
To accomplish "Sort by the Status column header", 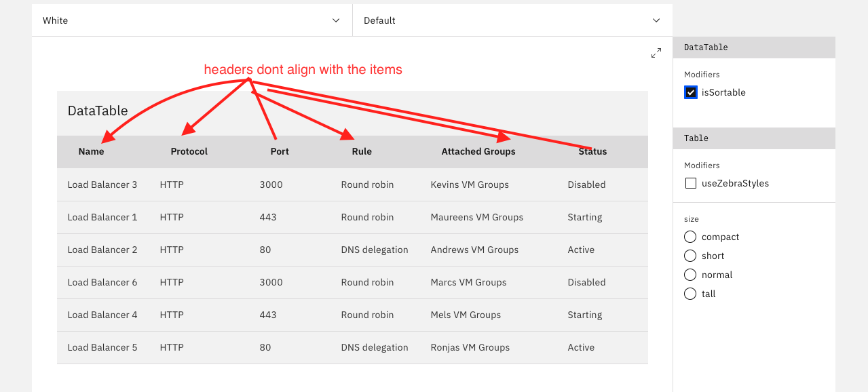I will (x=592, y=152).
